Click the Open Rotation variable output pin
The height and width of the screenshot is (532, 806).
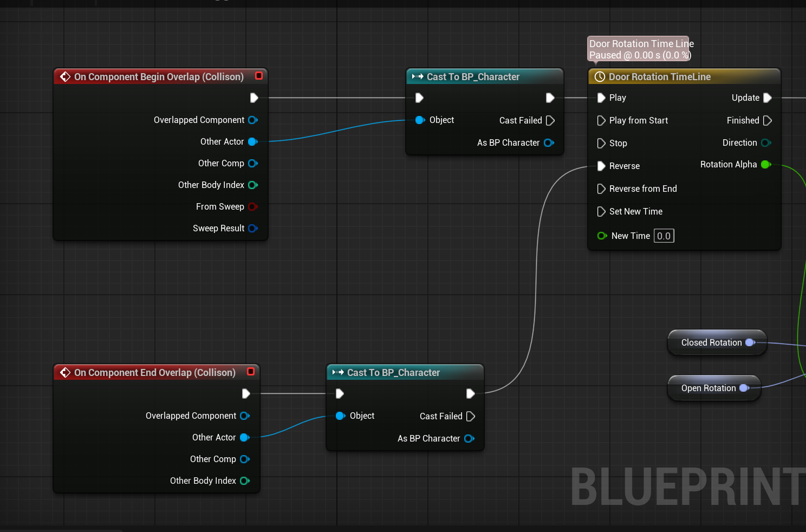click(744, 388)
